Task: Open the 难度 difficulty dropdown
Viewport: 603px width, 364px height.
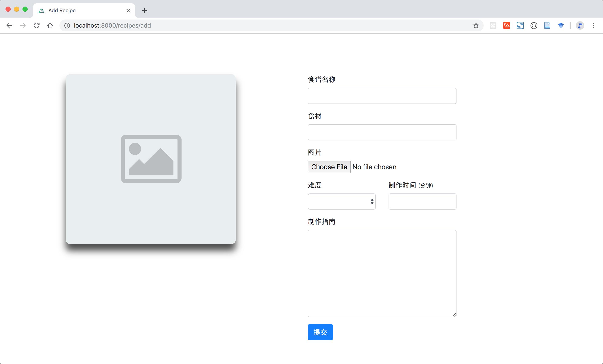Action: (342, 202)
